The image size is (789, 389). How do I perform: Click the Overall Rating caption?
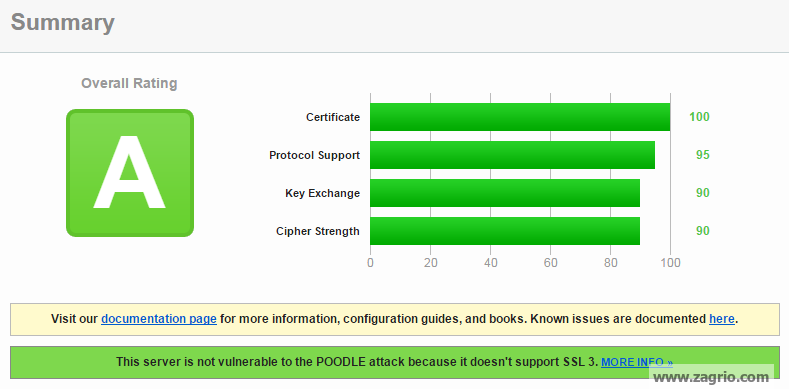pos(129,83)
